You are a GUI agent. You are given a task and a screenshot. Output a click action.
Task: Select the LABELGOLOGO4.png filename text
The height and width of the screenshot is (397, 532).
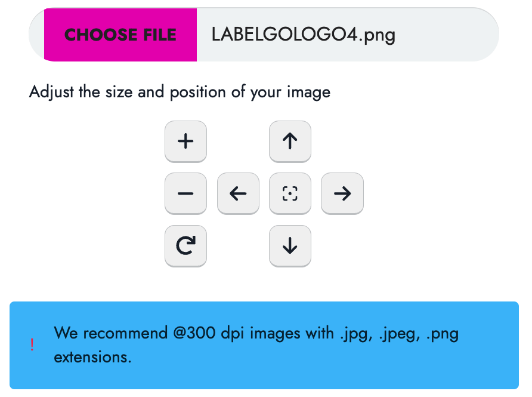304,35
